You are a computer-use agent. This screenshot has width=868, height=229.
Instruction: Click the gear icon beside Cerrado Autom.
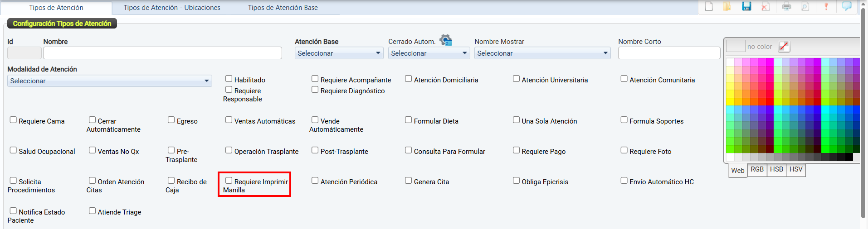pyautogui.click(x=446, y=40)
